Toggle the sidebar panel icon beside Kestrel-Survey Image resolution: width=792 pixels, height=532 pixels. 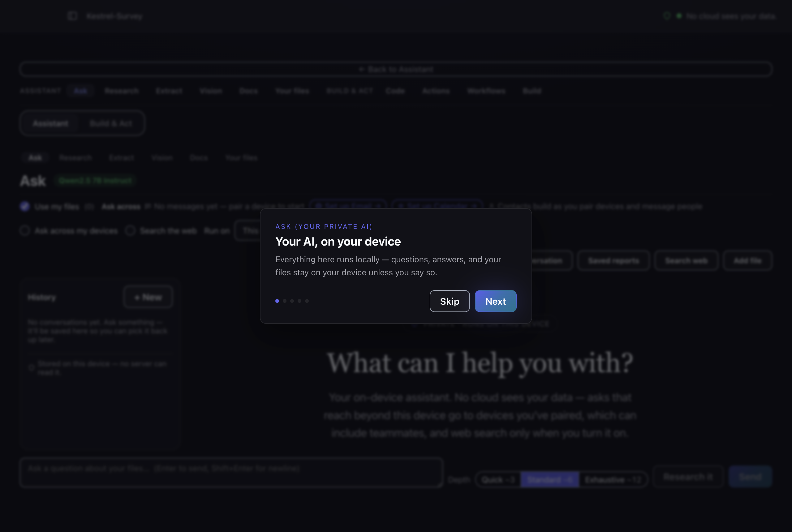(x=72, y=16)
